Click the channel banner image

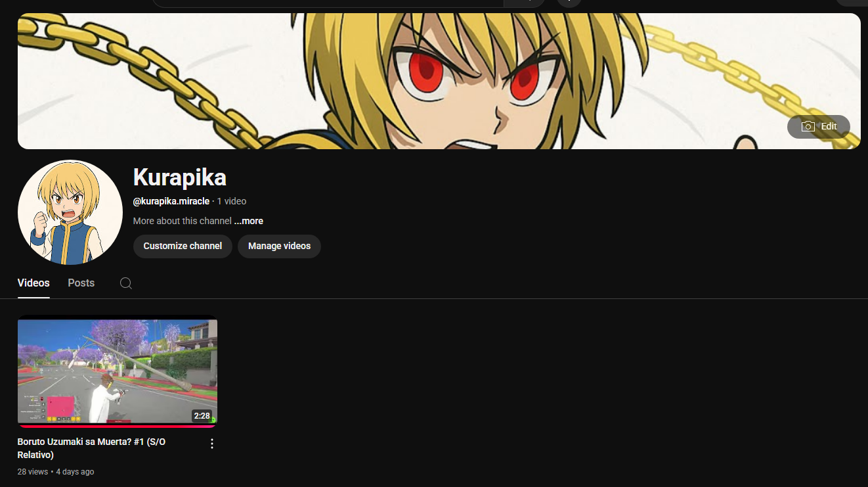[439, 81]
